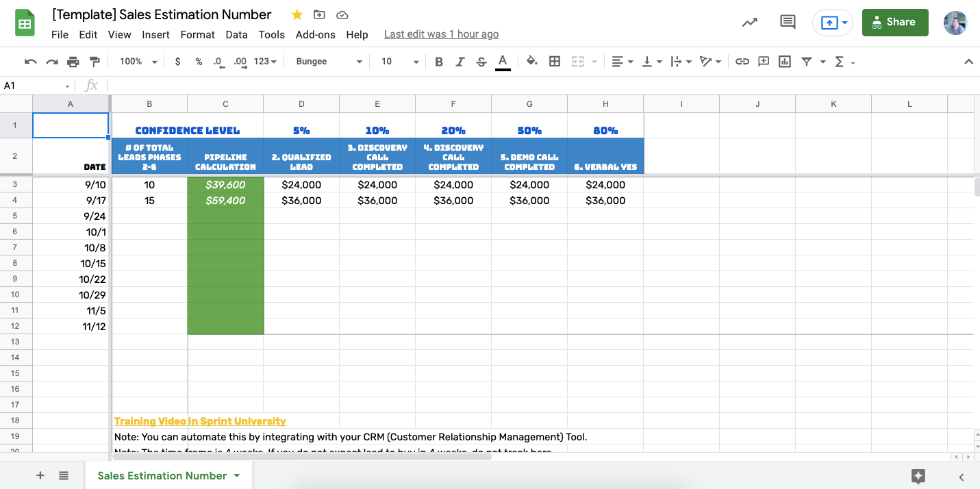Decrease decimal places icon

pyautogui.click(x=218, y=62)
